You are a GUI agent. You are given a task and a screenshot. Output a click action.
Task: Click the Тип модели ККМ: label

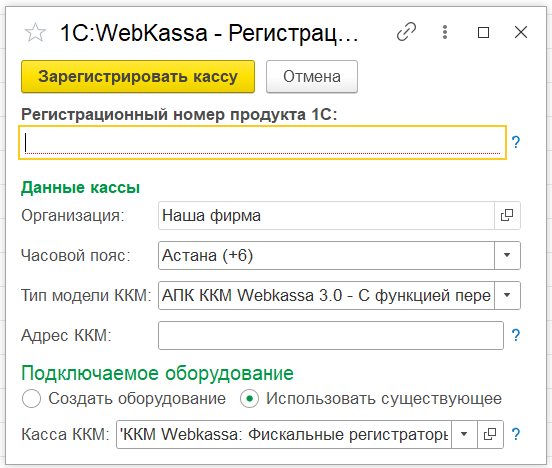pos(86,295)
